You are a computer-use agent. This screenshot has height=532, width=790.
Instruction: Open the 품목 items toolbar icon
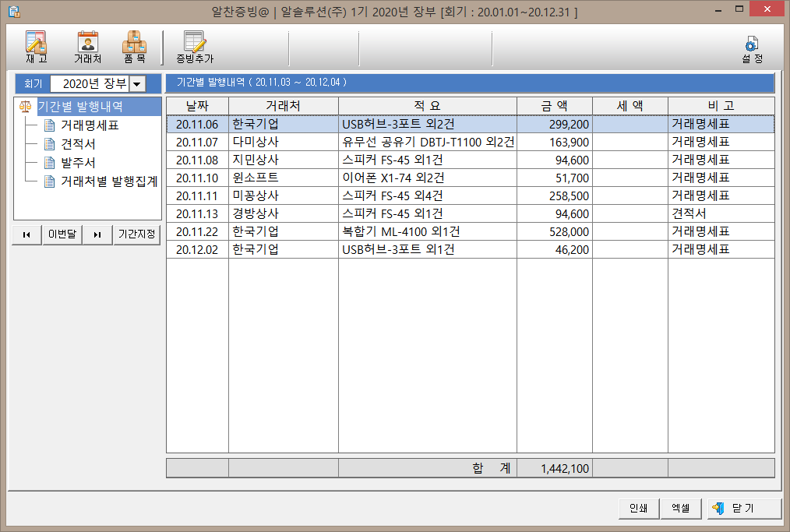pos(135,47)
